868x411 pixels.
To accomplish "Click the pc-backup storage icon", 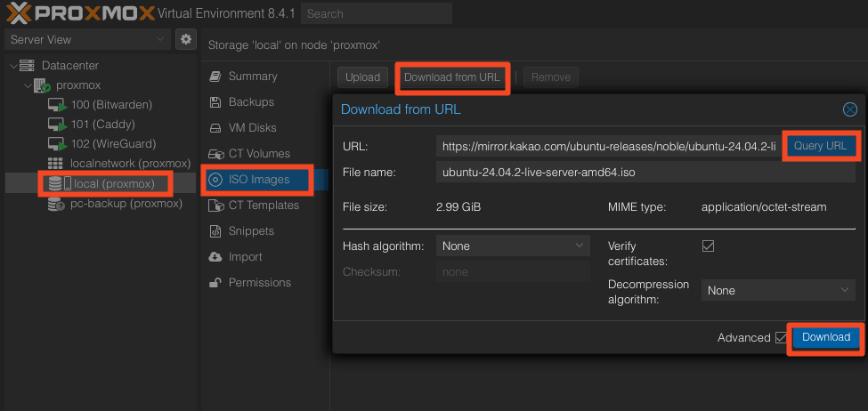I will (56, 204).
